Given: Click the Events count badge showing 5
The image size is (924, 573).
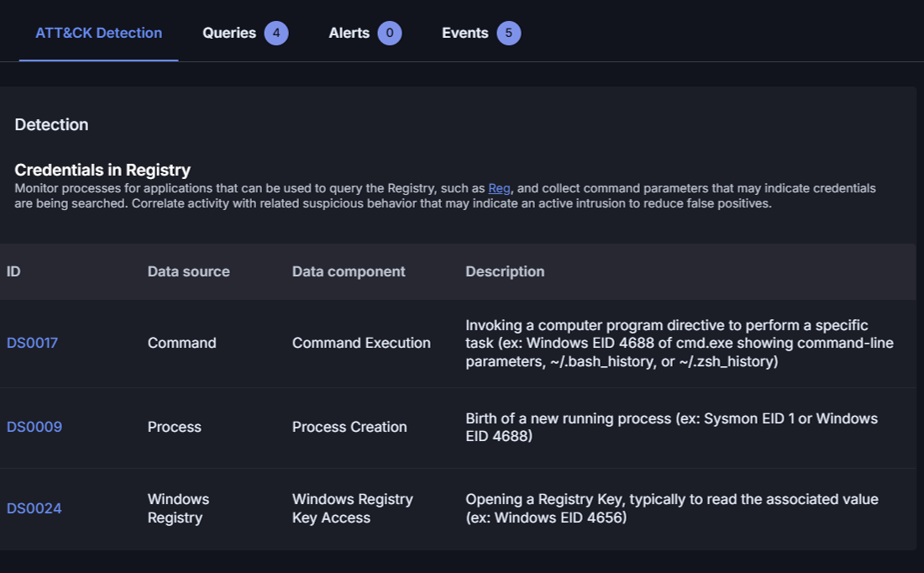Looking at the screenshot, I should click(508, 34).
